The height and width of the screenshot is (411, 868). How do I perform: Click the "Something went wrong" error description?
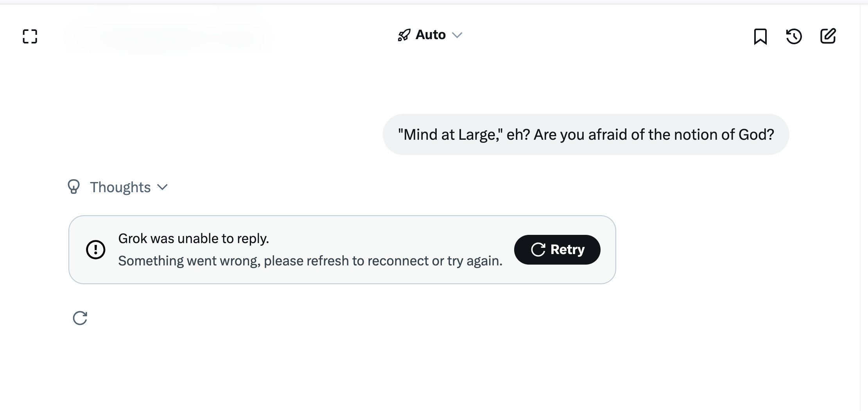(x=310, y=261)
